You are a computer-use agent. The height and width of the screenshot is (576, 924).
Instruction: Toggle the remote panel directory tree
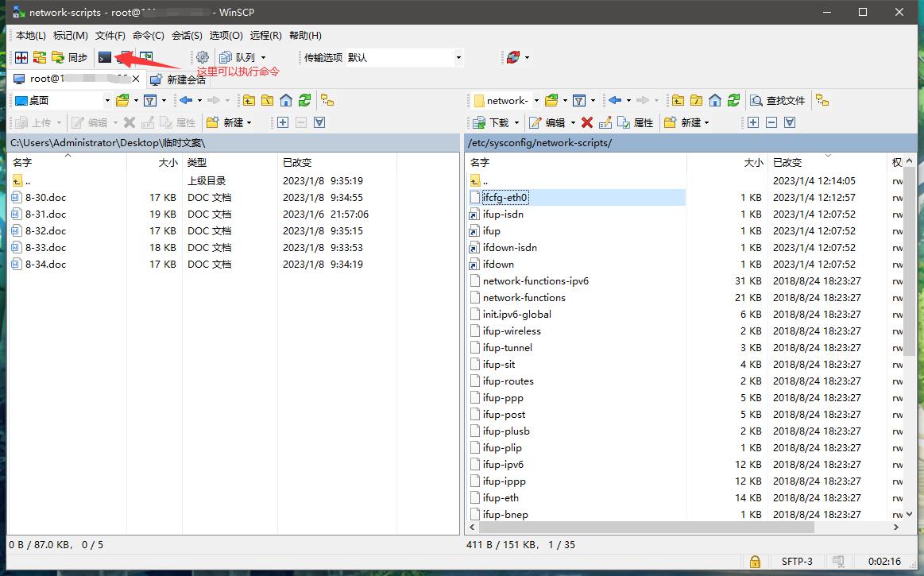[x=822, y=100]
